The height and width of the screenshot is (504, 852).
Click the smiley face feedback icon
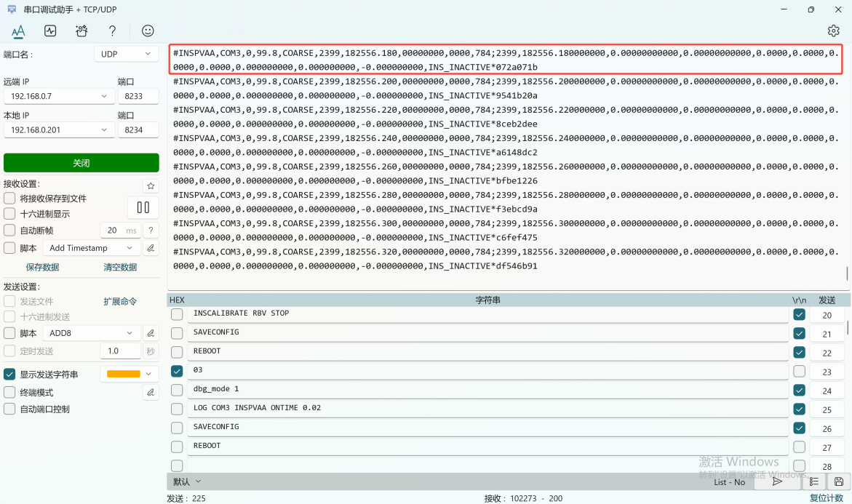coord(148,31)
